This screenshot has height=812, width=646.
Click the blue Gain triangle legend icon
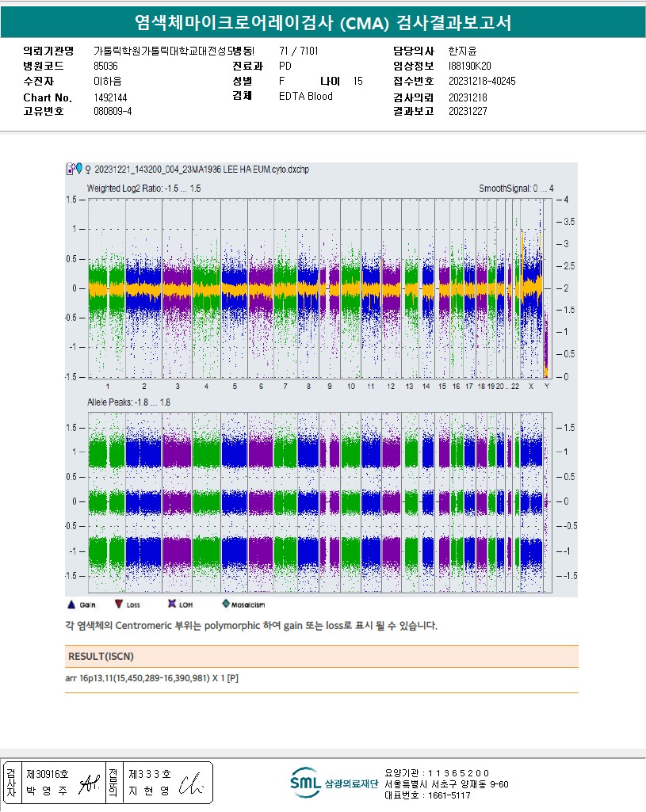[x=70, y=604]
